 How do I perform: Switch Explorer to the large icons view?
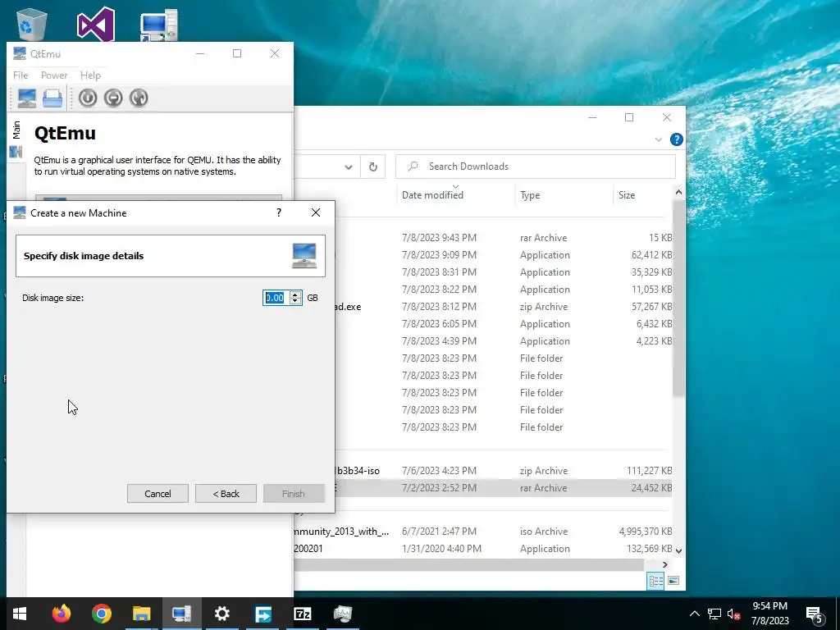click(673, 581)
